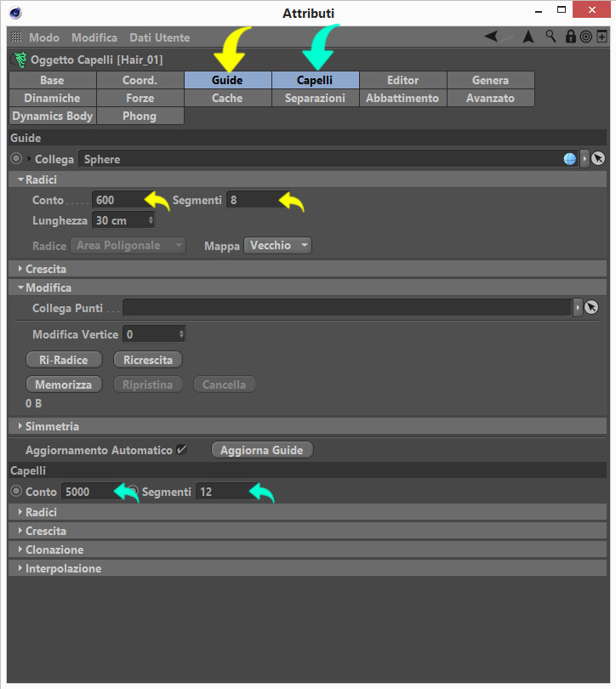Go forward with the right arrow icon

click(506, 37)
